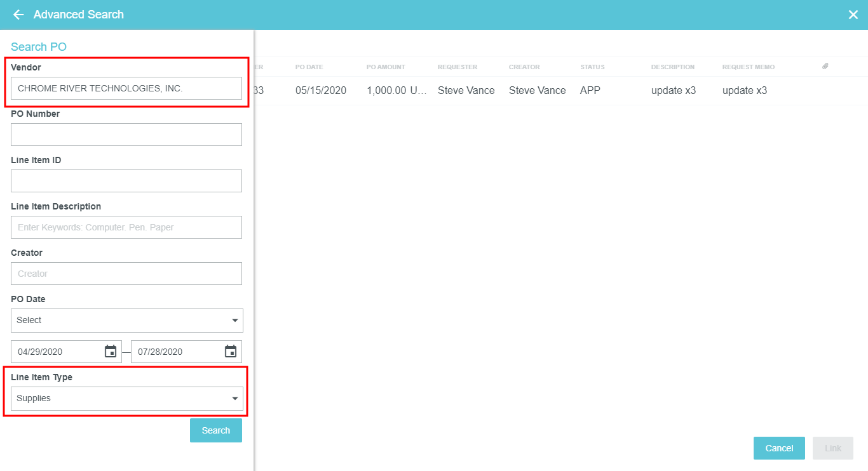Click the PO Number input field
Viewport: 868px width, 471px height.
[126, 135]
